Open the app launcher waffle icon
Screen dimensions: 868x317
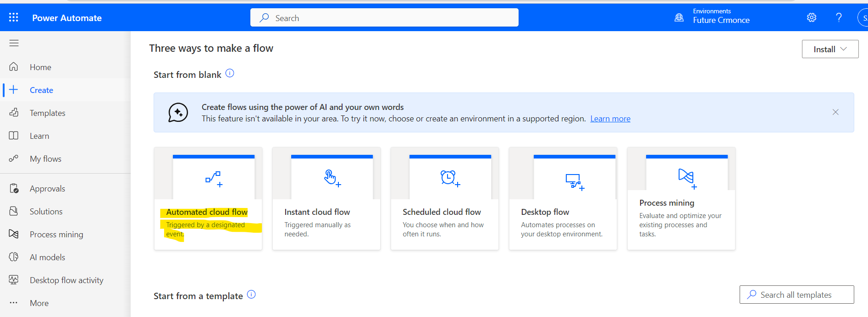point(14,17)
